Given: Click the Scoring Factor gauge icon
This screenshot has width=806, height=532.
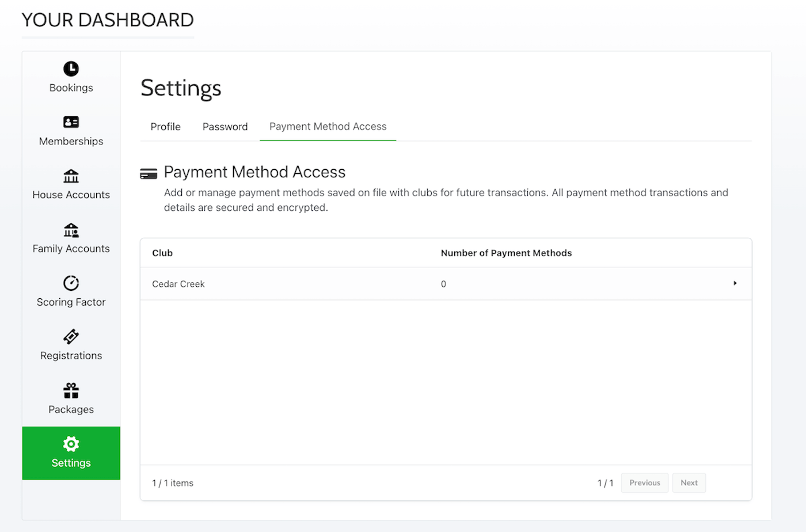Looking at the screenshot, I should tap(71, 283).
